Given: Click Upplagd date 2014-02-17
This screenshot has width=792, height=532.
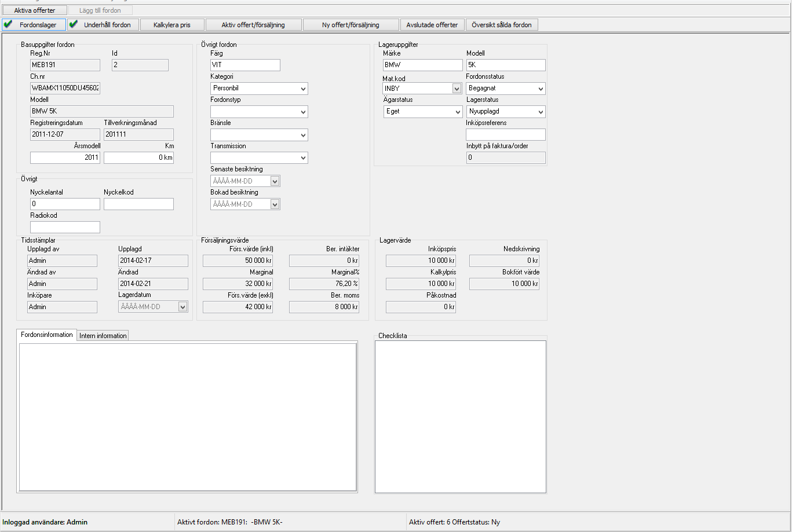Looking at the screenshot, I should click(153, 261).
